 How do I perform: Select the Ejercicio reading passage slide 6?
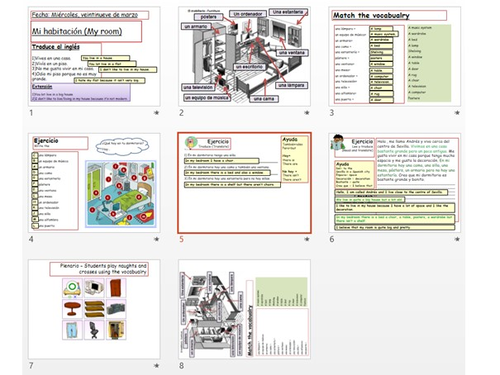point(395,183)
